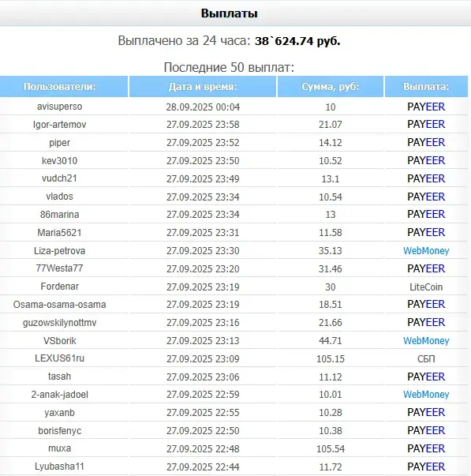
Task: Click username 'VSborik'
Action: 59,341
